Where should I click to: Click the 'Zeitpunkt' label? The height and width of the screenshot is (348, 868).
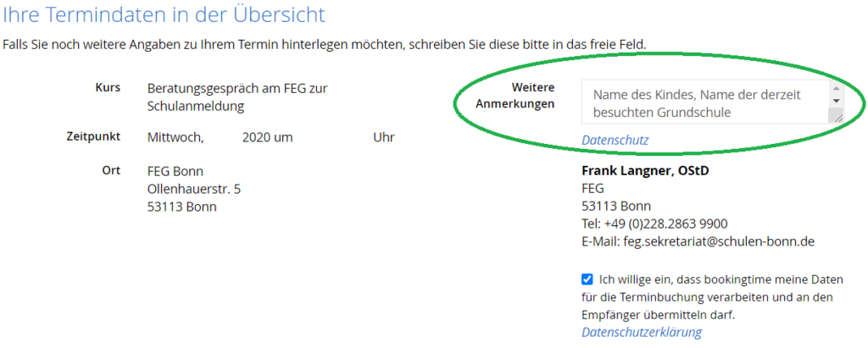(93, 136)
